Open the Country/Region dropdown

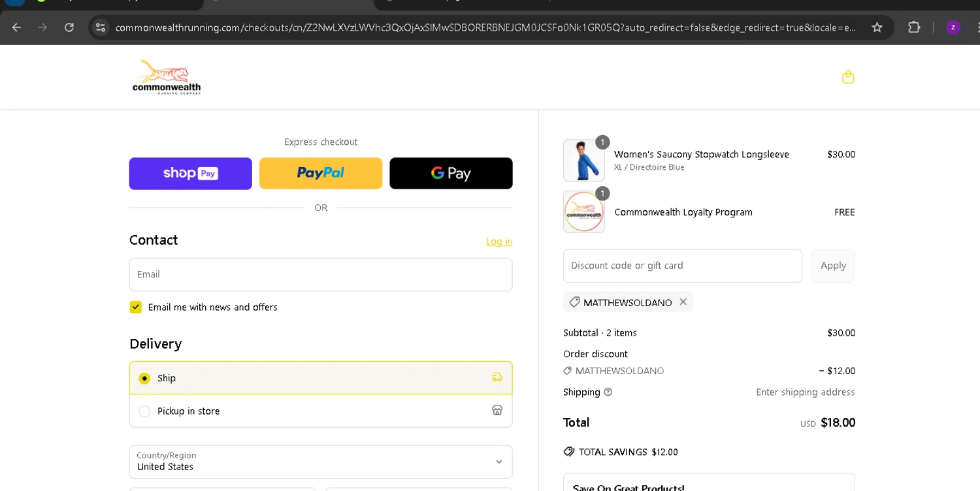pos(321,462)
